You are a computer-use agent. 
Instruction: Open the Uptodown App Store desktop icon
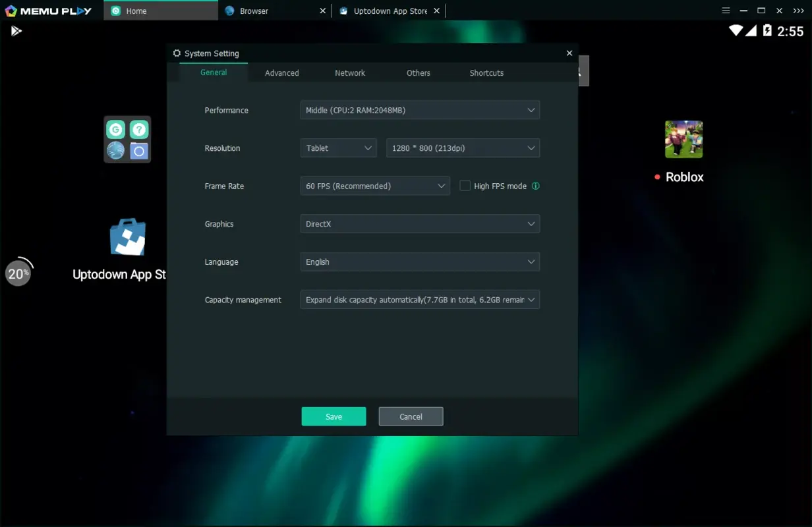pyautogui.click(x=127, y=236)
